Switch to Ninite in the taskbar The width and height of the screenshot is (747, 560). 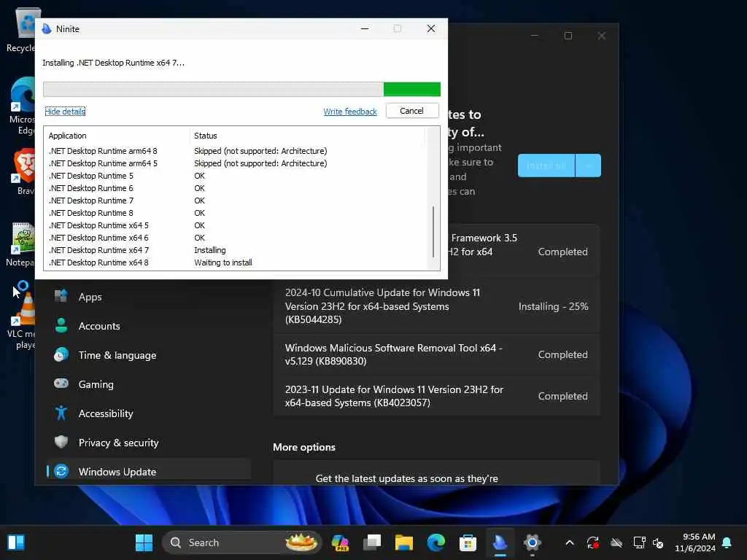point(500,542)
